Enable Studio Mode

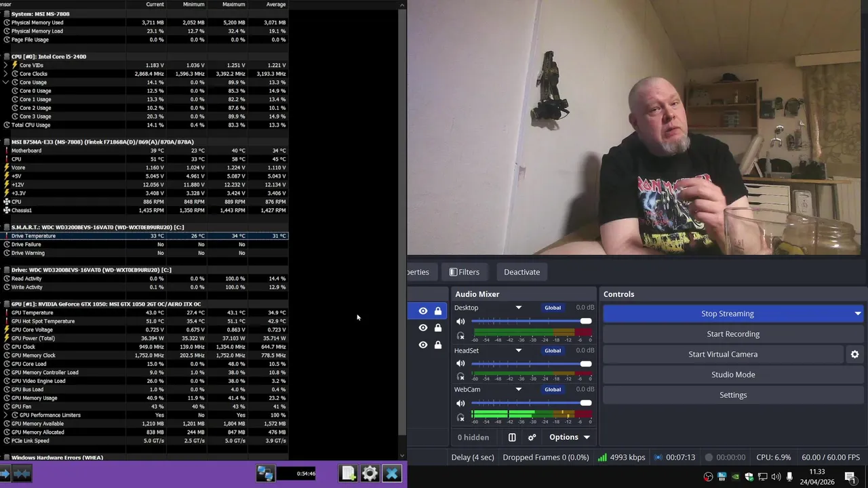coord(733,375)
